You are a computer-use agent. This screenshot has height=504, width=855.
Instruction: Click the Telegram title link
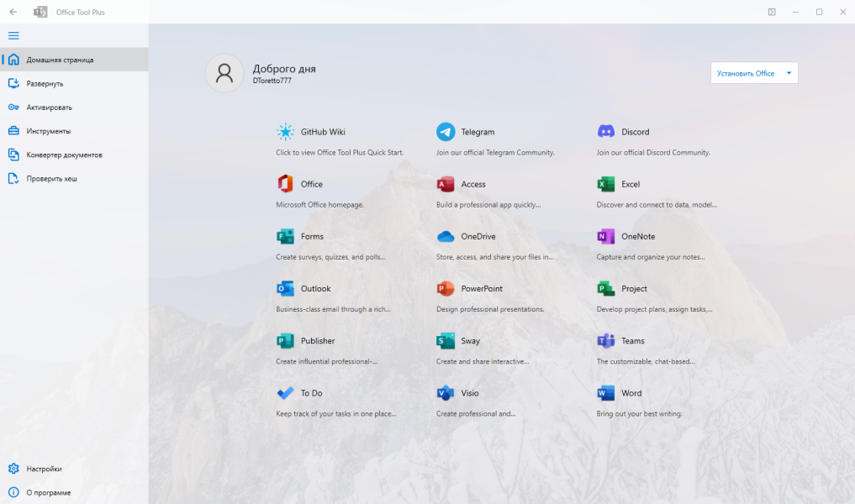[x=478, y=132]
